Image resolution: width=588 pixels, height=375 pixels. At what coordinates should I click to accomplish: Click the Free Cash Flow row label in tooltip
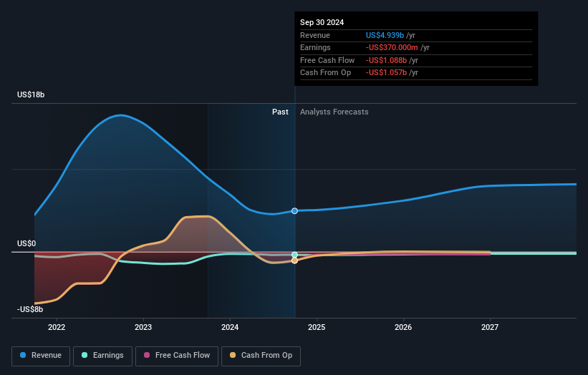click(x=327, y=60)
